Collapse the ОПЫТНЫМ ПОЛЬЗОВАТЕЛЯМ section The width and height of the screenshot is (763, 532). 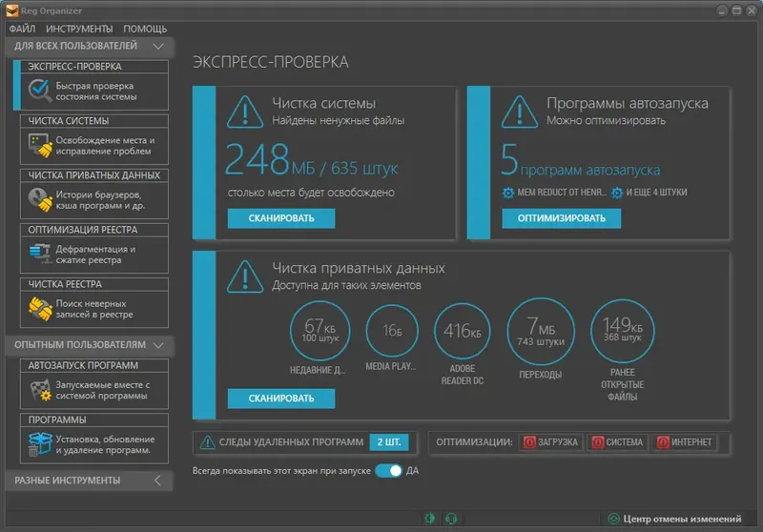pos(158,345)
